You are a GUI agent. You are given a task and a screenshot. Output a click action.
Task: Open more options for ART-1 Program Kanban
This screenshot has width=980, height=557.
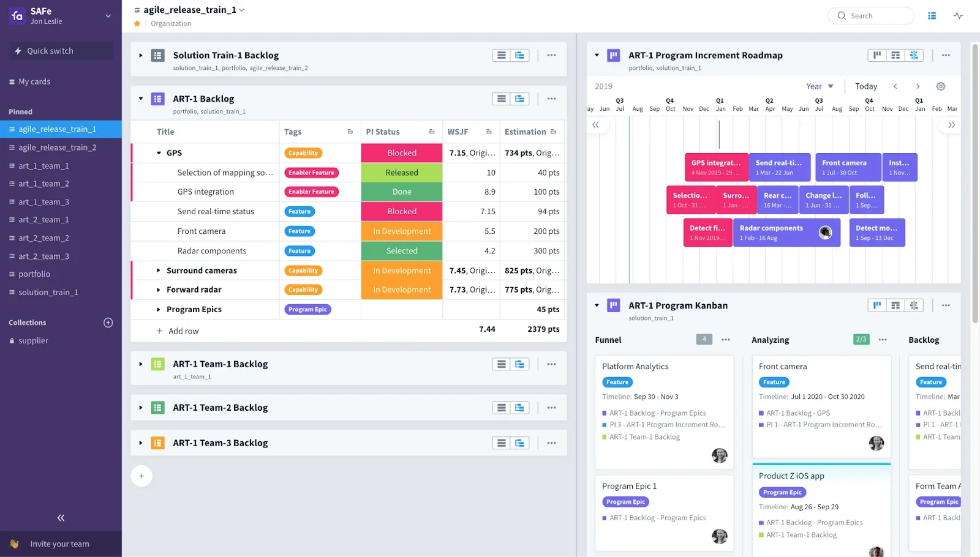click(946, 305)
